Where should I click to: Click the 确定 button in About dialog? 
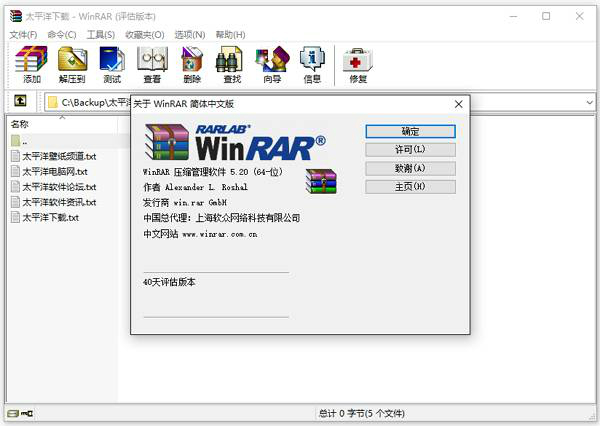tap(410, 131)
